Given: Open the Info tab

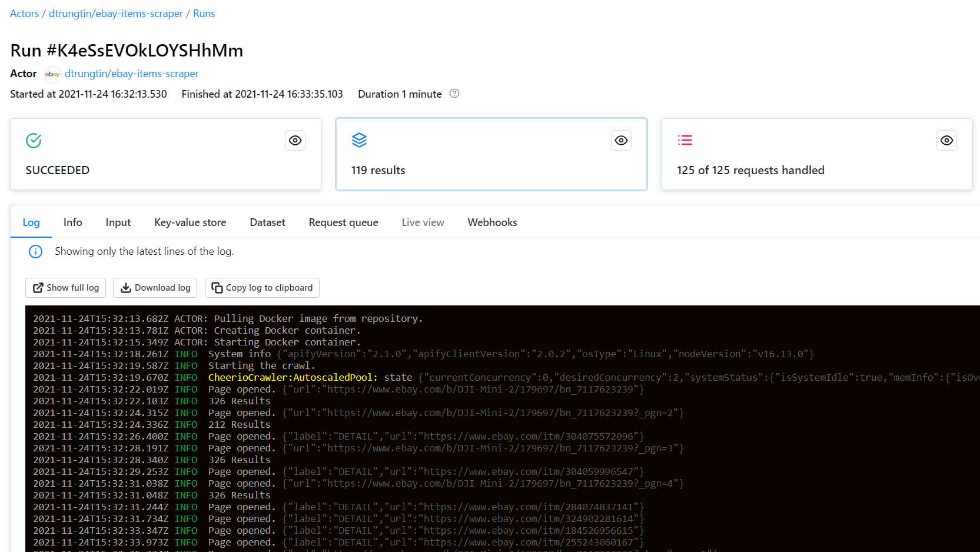Looking at the screenshot, I should 73,222.
